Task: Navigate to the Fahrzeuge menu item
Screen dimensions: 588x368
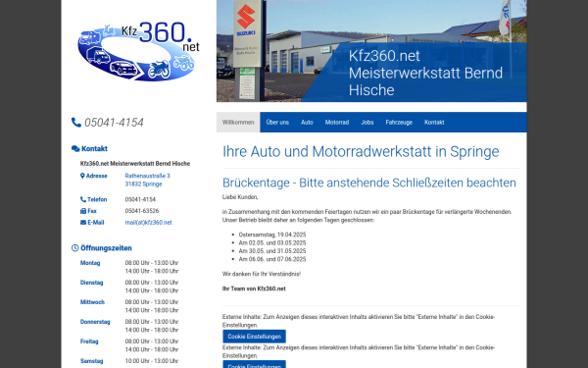Action: coord(399,122)
